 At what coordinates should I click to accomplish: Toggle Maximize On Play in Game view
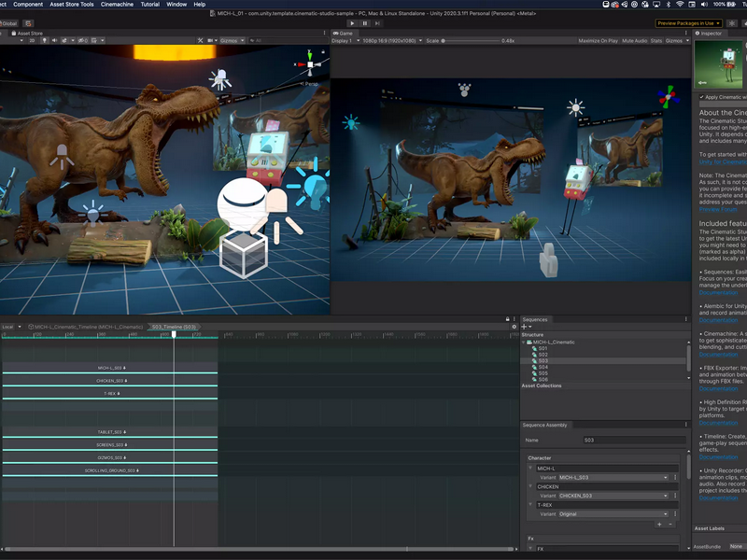[x=598, y=40]
